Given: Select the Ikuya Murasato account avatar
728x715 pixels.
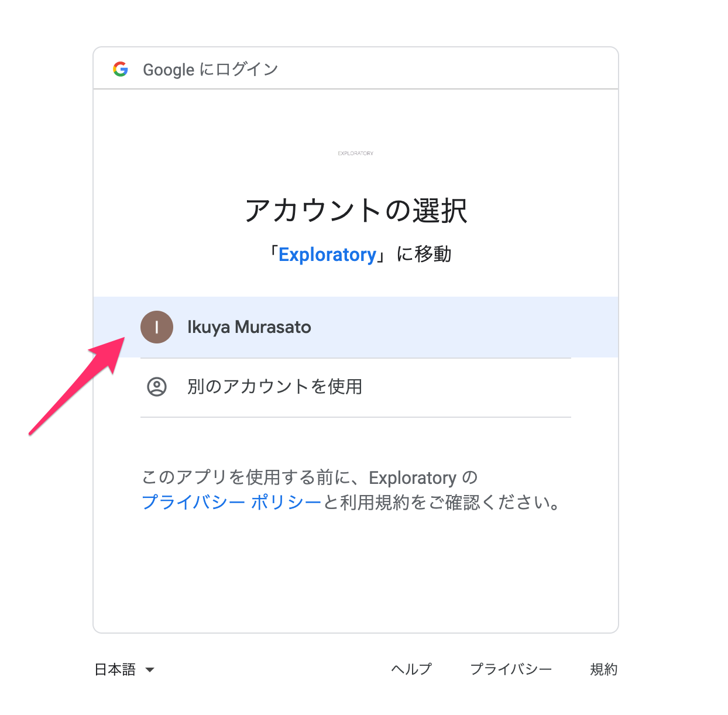Looking at the screenshot, I should (157, 327).
